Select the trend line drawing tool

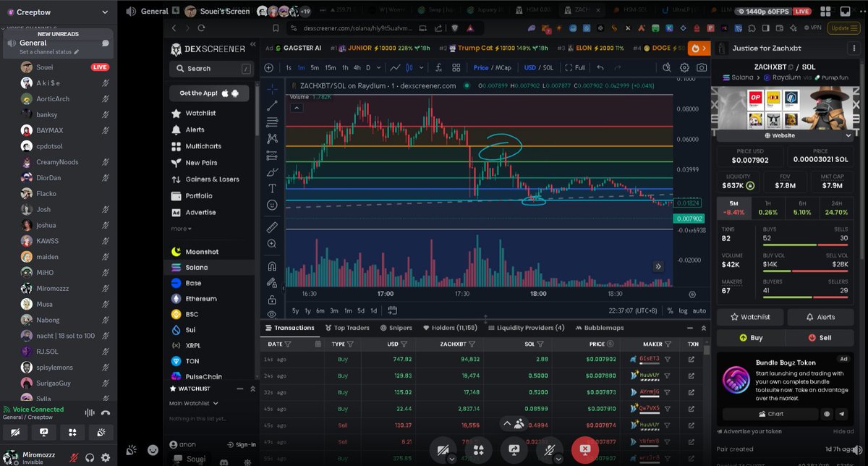coord(272,106)
